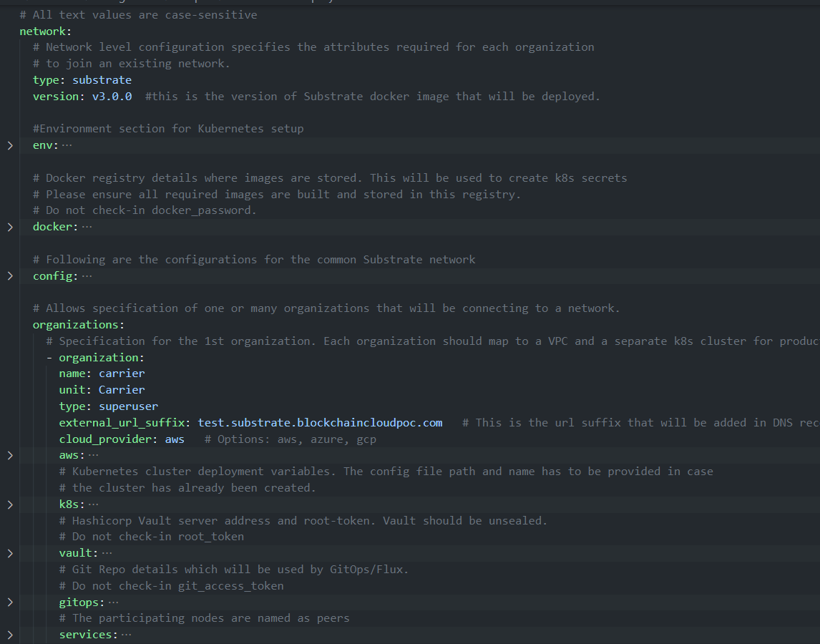This screenshot has height=644, width=820.
Task: Click comment '# to join an existing network.'
Action: (131, 64)
